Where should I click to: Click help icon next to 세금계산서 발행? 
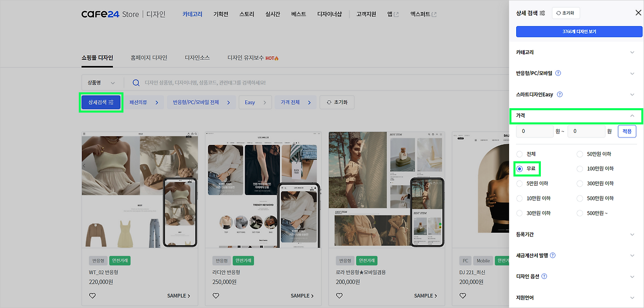click(x=552, y=256)
